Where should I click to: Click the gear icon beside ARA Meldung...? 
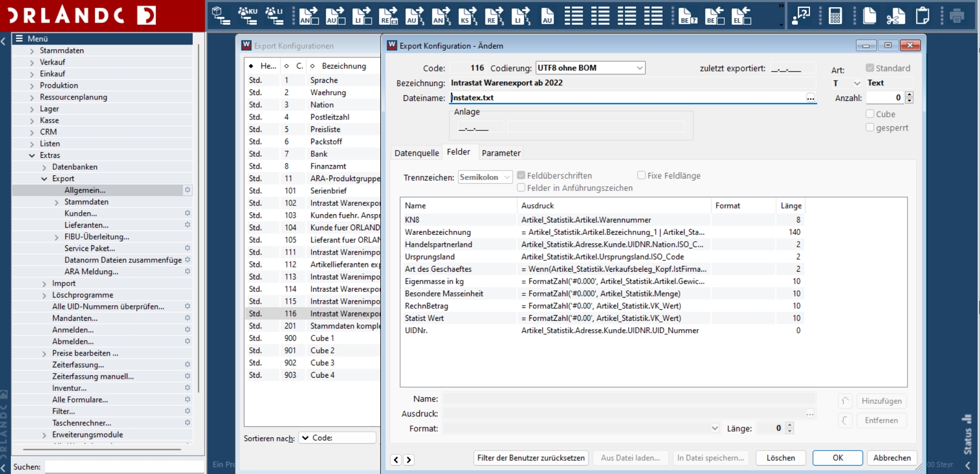point(187,272)
